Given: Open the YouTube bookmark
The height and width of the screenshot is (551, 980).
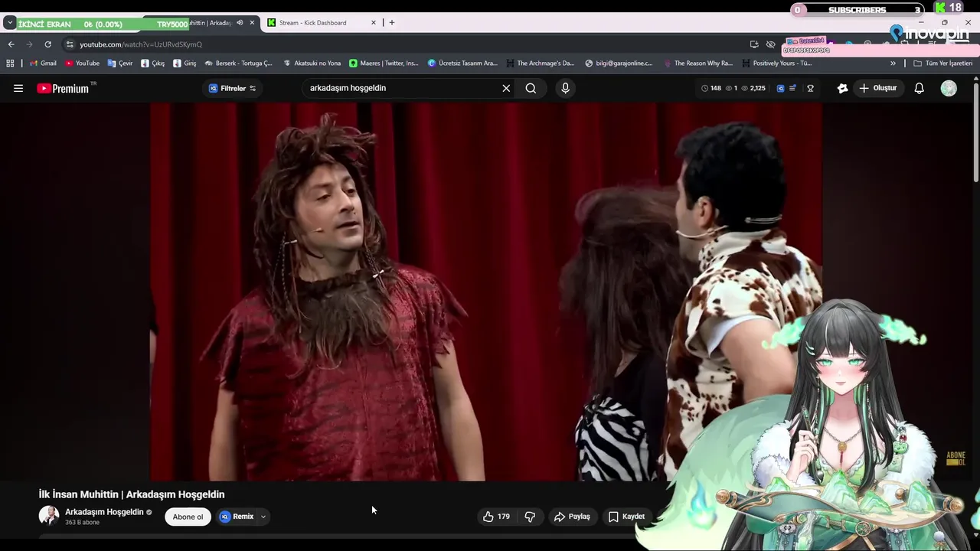Looking at the screenshot, I should [82, 64].
